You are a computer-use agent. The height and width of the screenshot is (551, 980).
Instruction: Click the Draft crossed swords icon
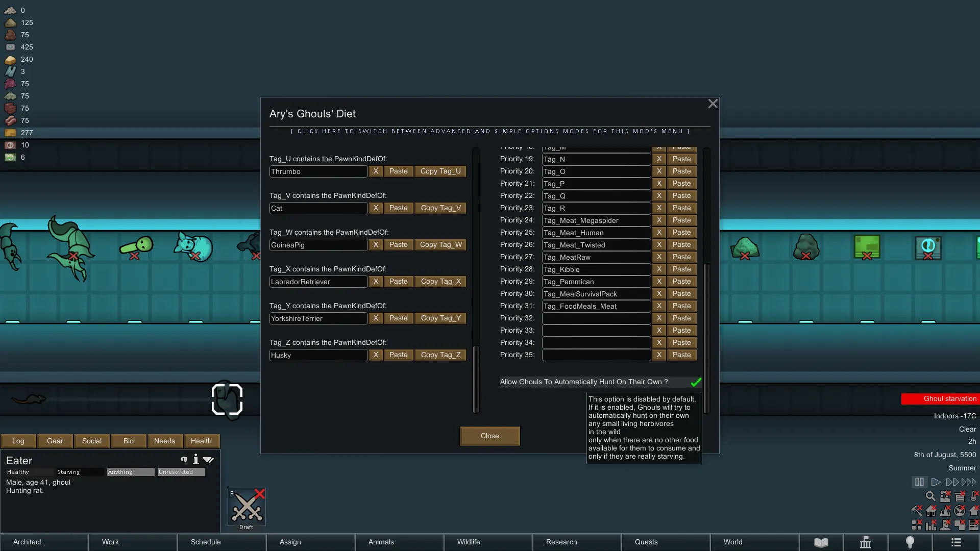247,507
